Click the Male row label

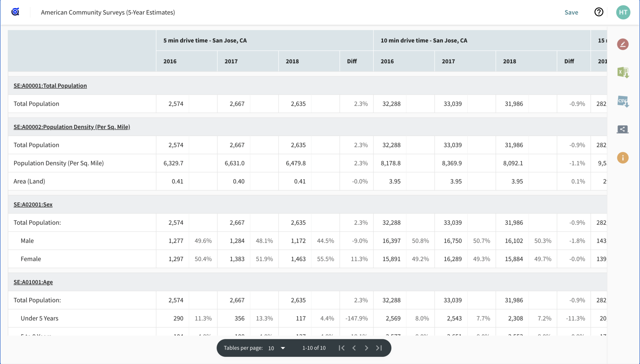click(x=27, y=241)
